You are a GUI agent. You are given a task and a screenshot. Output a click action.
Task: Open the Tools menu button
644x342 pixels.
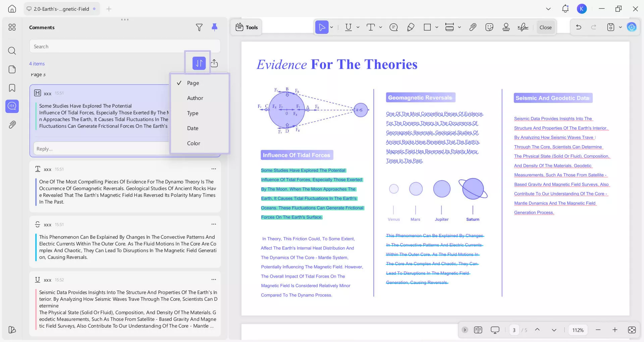[247, 27]
